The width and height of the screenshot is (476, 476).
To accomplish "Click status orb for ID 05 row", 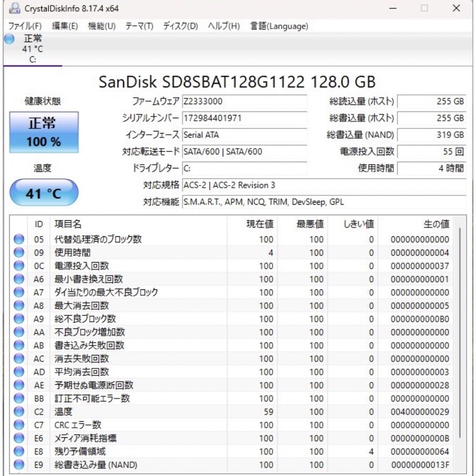I will [x=19, y=239].
